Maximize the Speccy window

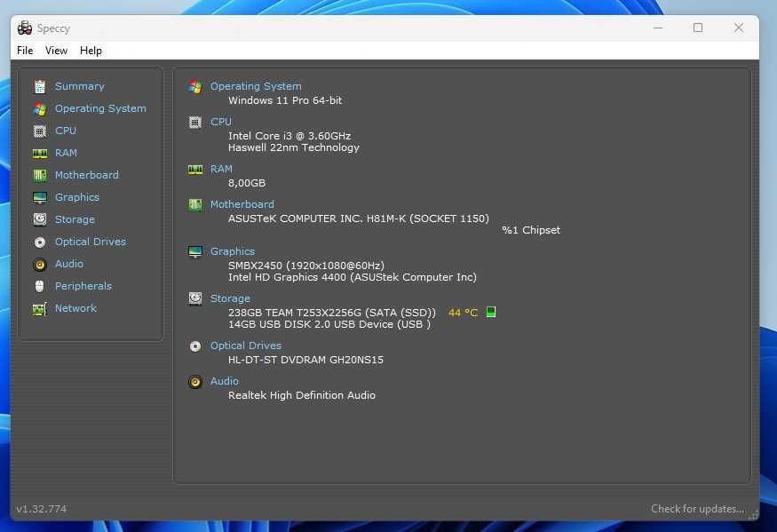(x=698, y=28)
